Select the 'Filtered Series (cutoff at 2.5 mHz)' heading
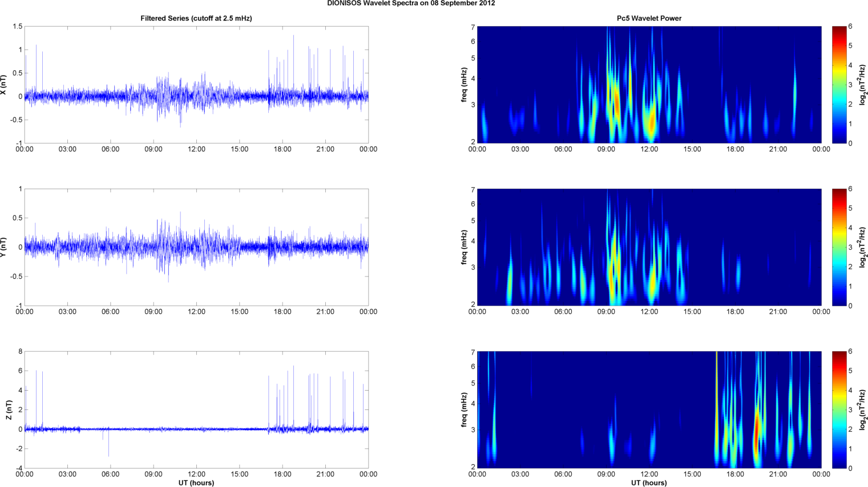The height and width of the screenshot is (487, 868). (x=196, y=18)
